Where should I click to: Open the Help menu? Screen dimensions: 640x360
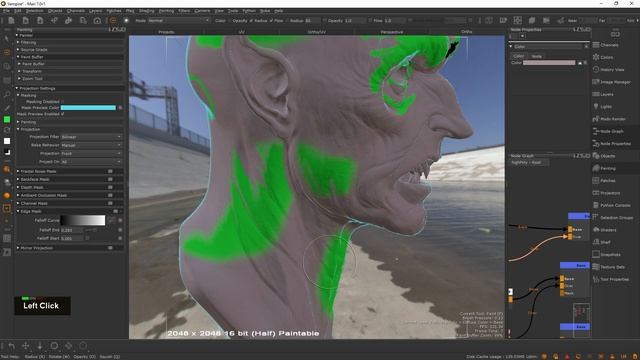278,11
